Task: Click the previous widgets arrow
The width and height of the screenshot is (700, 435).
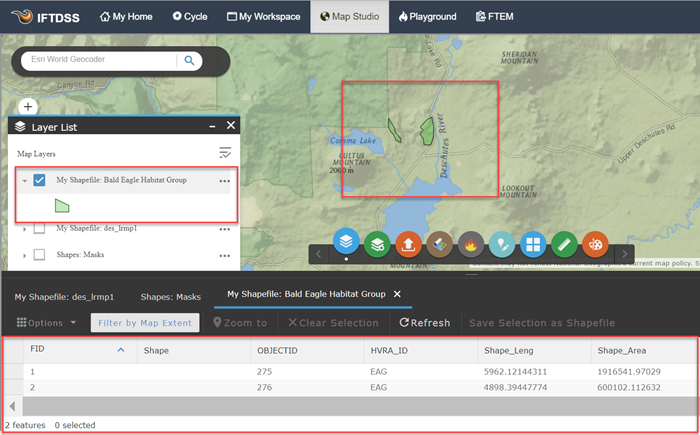Action: (x=318, y=254)
